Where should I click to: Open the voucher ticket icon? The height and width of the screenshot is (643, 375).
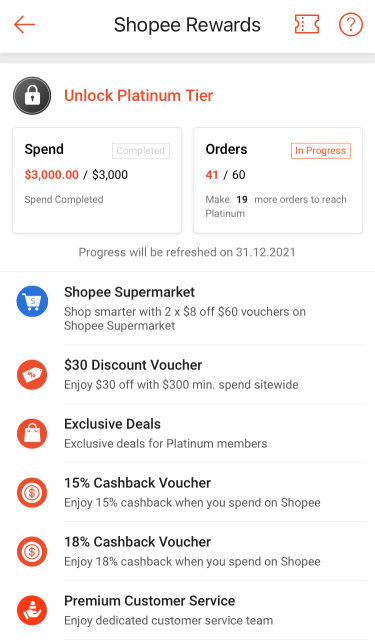point(307,25)
